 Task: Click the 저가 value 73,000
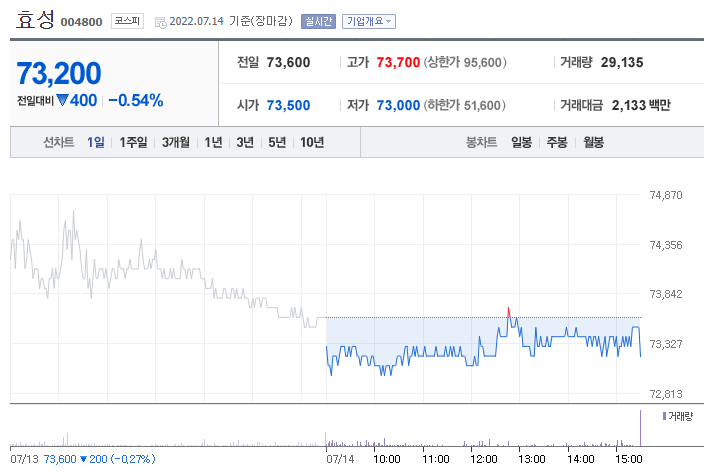tap(398, 106)
